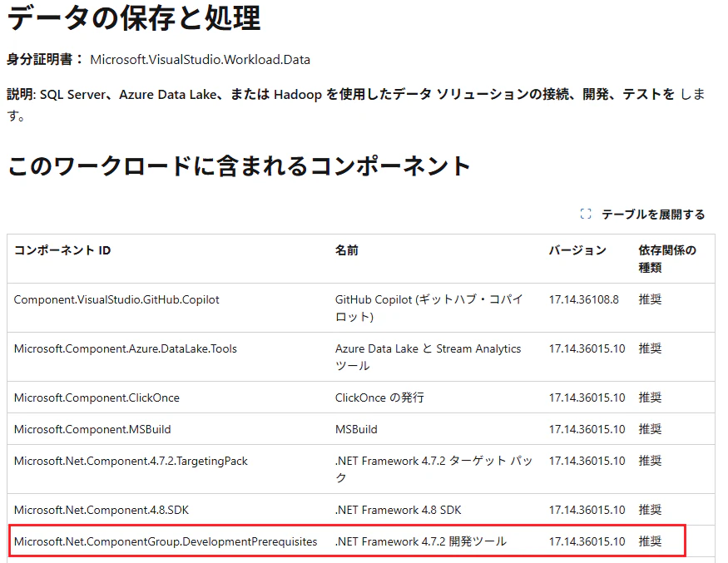Click '.NET Framework 4.7.2 ターゲット パック'
Image resolution: width=728 pixels, height=563 pixels.
tap(433, 470)
